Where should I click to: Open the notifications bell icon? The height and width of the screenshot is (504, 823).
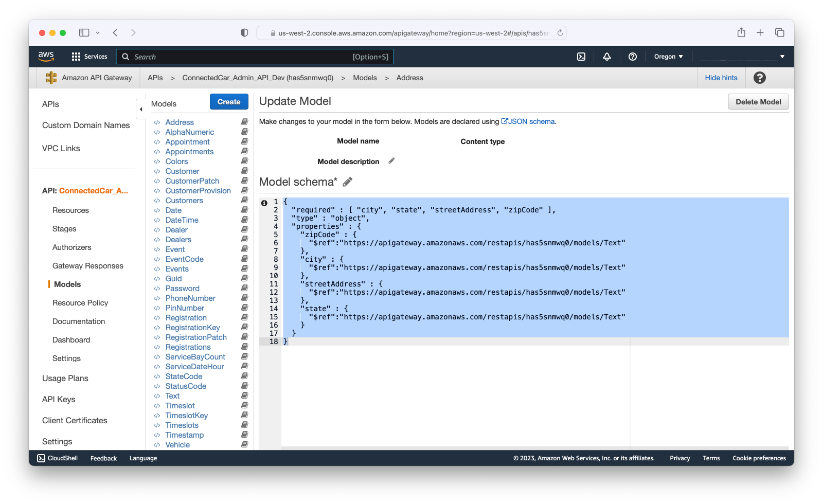(x=607, y=57)
